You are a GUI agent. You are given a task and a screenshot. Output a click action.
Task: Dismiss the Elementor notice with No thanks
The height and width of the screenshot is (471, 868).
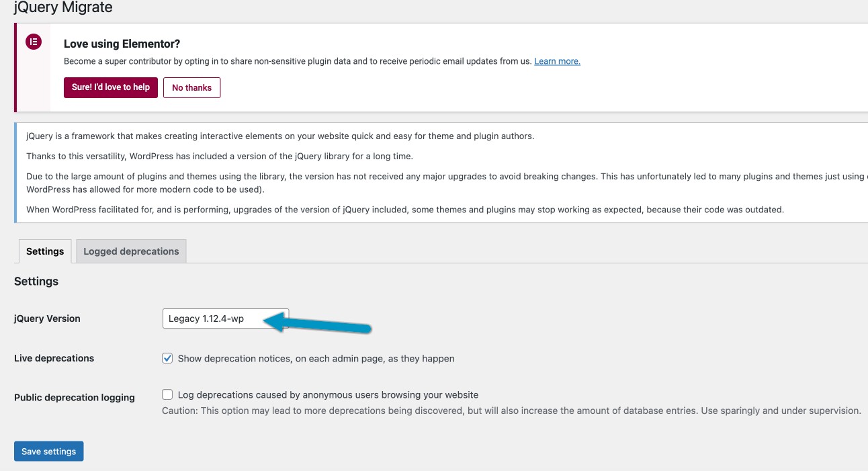click(x=191, y=87)
